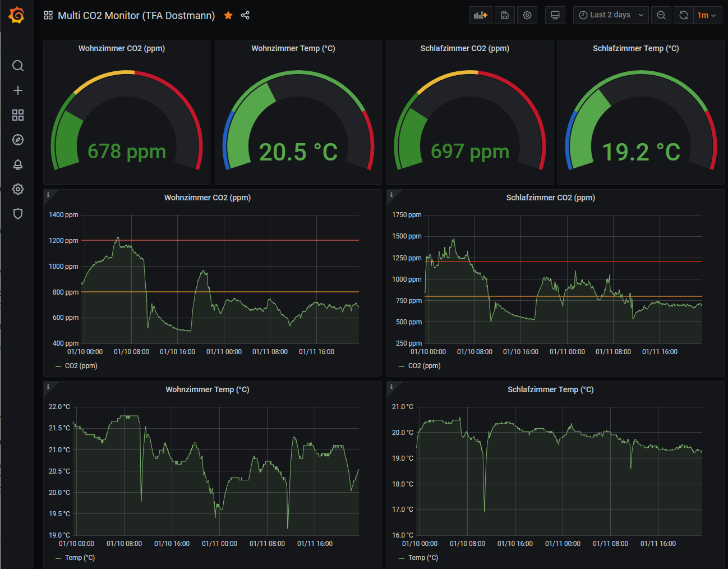
Task: Unstar the dashboard using the star icon
Action: (228, 15)
